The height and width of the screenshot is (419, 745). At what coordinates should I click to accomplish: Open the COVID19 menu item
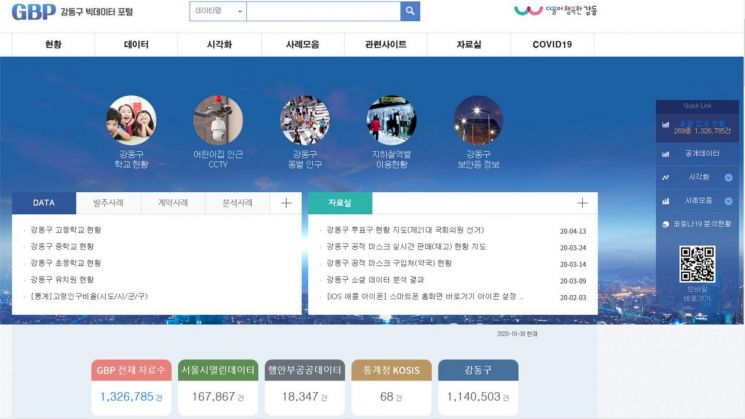pyautogui.click(x=552, y=45)
